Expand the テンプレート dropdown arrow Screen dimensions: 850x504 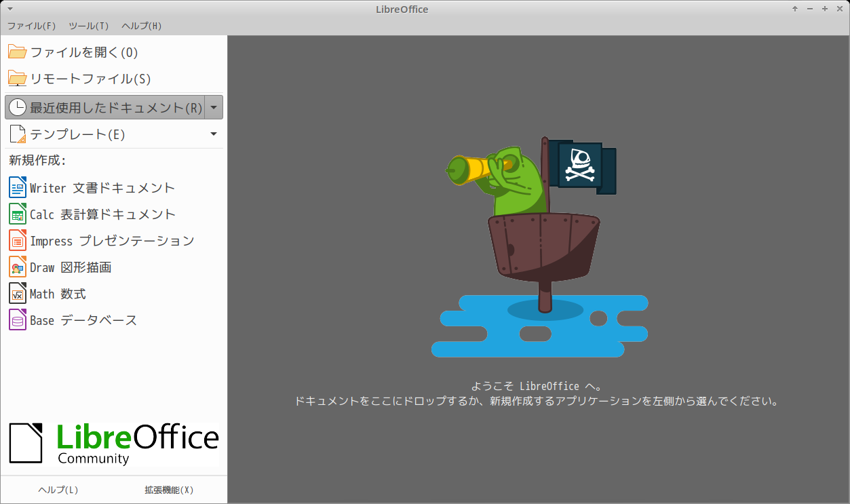click(214, 134)
